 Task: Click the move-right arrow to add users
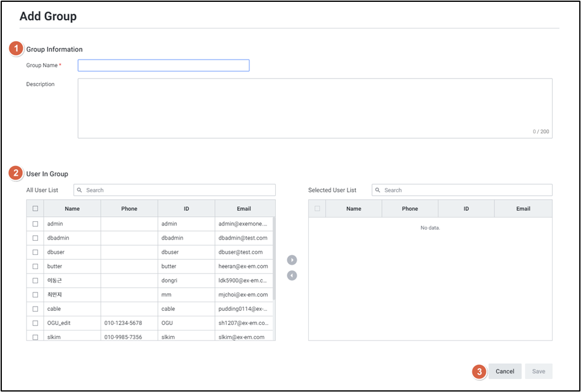tap(292, 261)
